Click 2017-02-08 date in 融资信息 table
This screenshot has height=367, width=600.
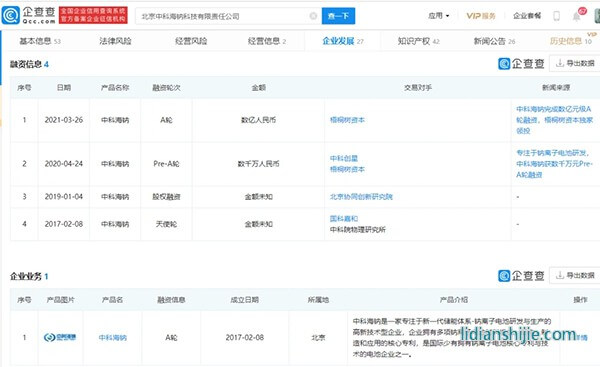[64, 224]
